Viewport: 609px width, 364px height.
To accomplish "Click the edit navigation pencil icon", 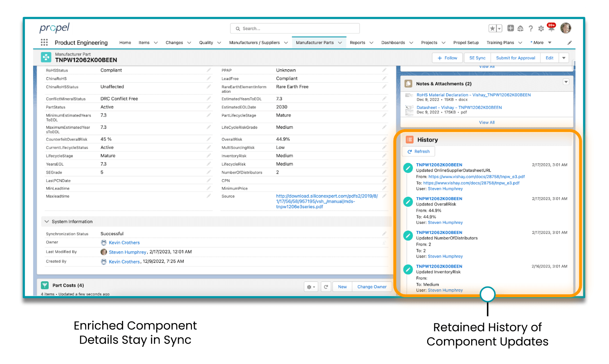I will (x=569, y=43).
